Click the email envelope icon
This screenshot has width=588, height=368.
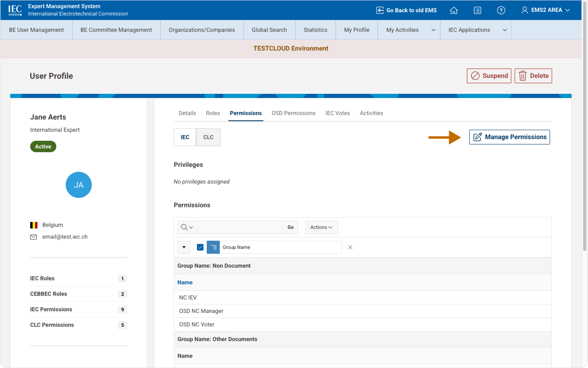pos(33,237)
